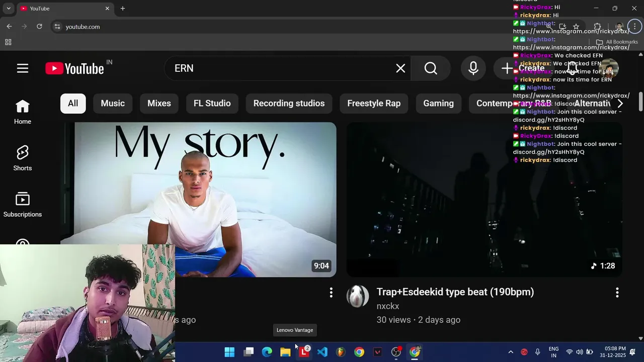Viewport: 644px width, 362px height.
Task: Open options menu for My story video
Action: pyautogui.click(x=331, y=293)
